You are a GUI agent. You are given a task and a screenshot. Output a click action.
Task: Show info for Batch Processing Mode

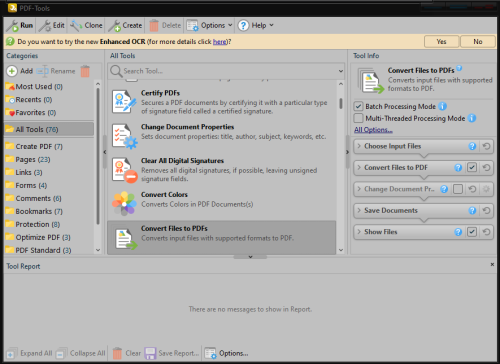coord(442,107)
